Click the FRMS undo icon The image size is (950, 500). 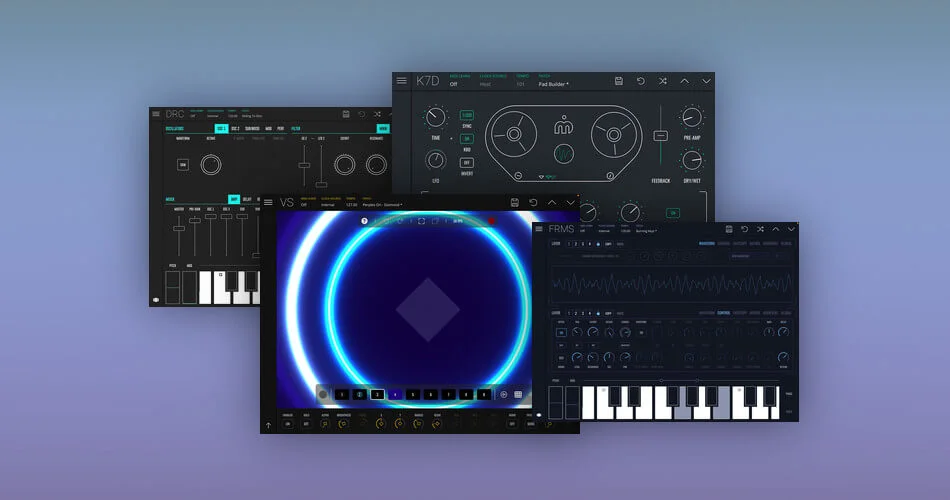click(745, 229)
